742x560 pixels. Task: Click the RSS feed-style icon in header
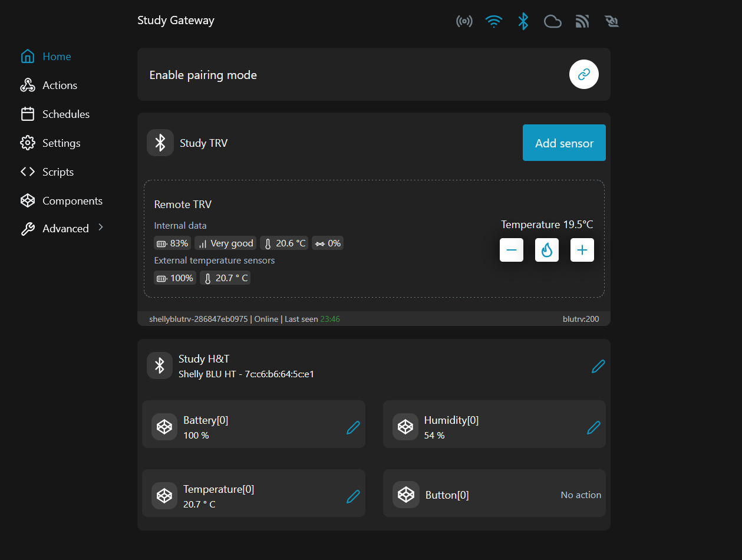pyautogui.click(x=582, y=22)
